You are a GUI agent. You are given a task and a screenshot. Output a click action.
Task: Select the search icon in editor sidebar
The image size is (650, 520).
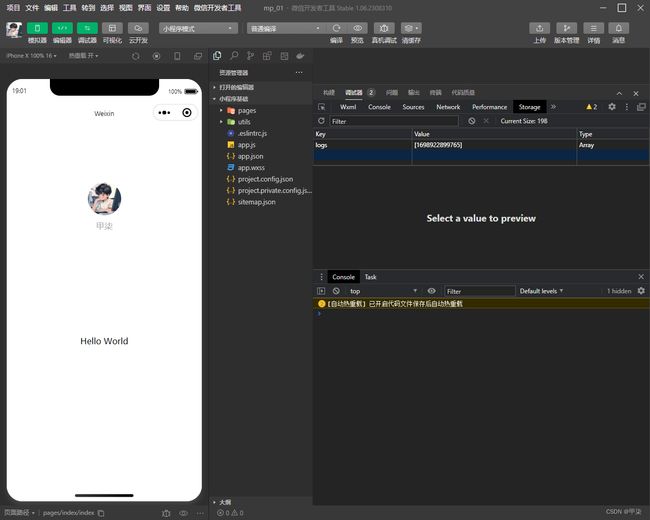pos(234,56)
